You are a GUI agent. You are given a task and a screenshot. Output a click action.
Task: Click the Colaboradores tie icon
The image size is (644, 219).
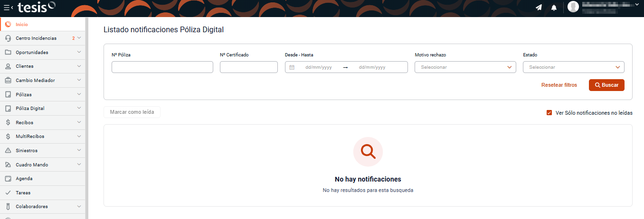point(8,207)
